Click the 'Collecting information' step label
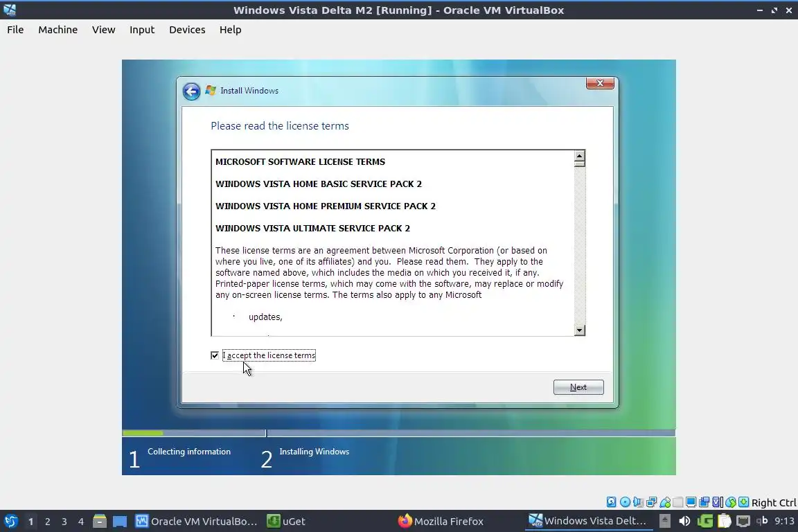This screenshot has height=532, width=798. click(x=189, y=452)
